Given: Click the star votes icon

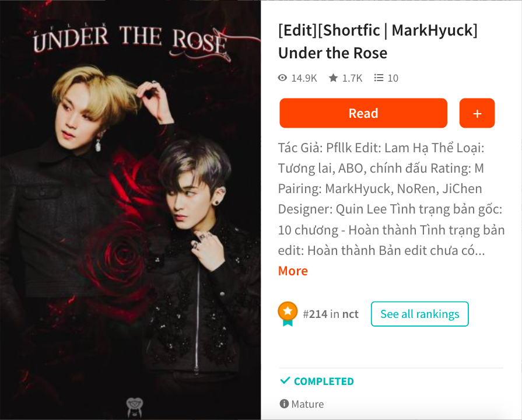Looking at the screenshot, I should [333, 78].
